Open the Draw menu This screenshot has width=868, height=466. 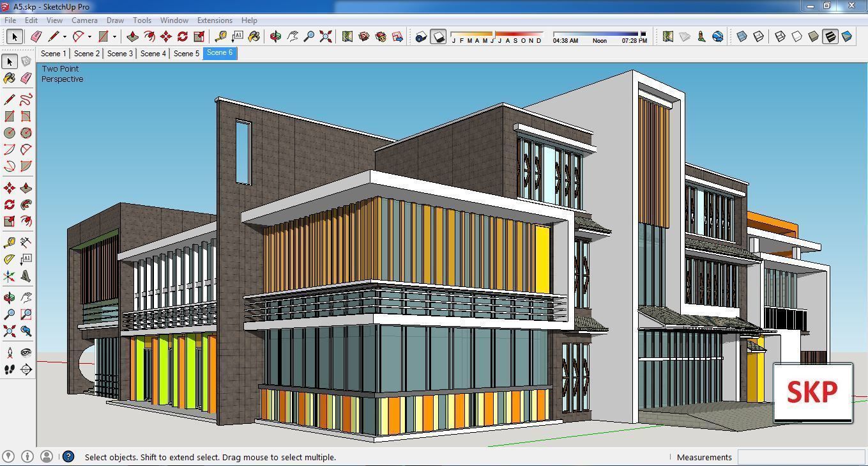point(115,20)
